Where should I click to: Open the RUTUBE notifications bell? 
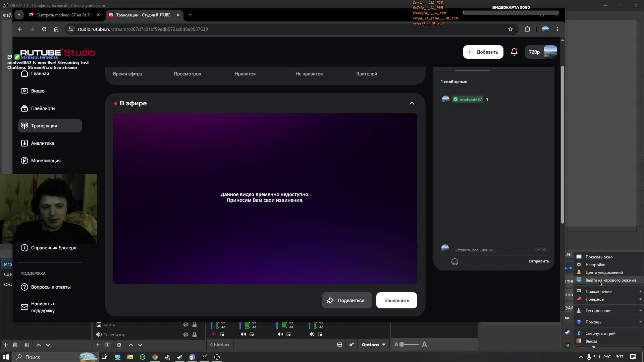pyautogui.click(x=514, y=52)
